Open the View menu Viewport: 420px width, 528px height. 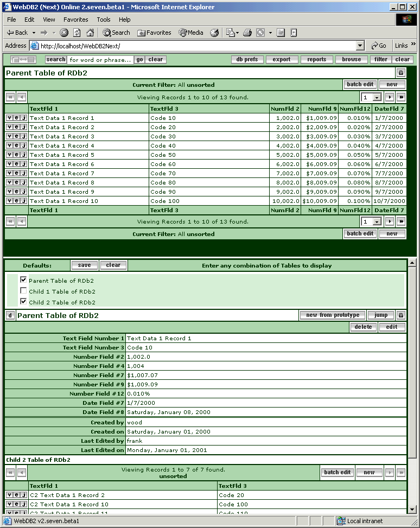click(x=49, y=20)
